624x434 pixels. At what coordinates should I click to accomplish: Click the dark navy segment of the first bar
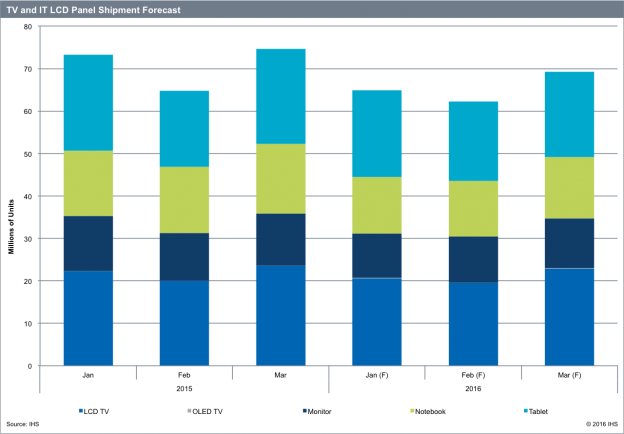[x=88, y=243]
